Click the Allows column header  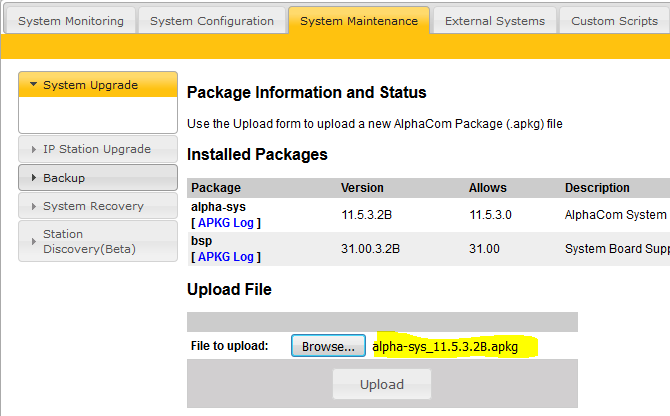(x=488, y=188)
